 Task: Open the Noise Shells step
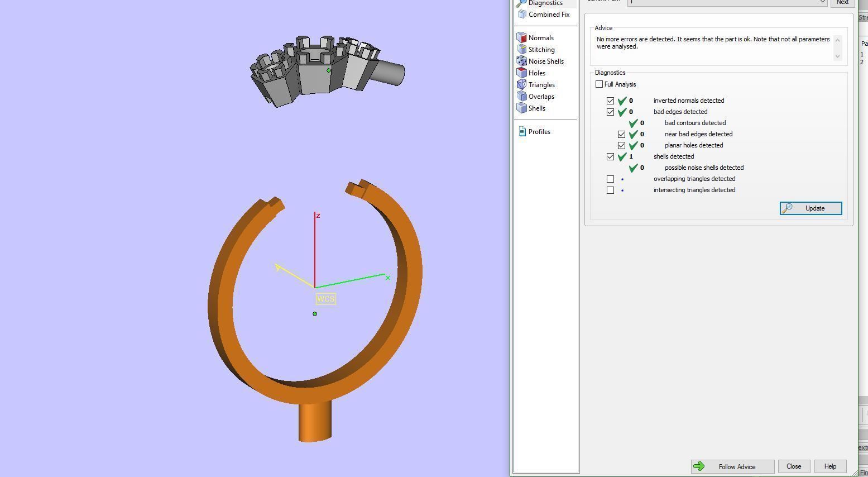pos(540,61)
